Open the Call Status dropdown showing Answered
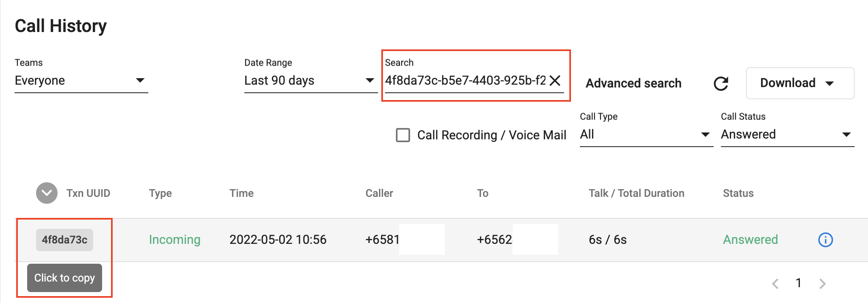The image size is (868, 303). [x=787, y=134]
